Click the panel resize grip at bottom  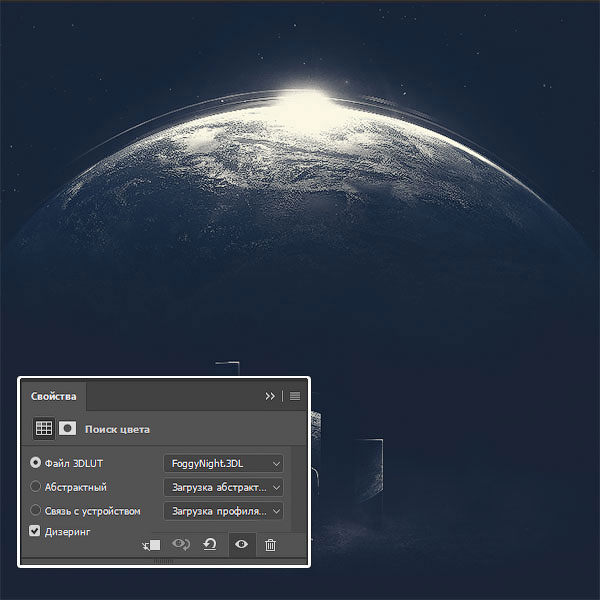[163, 561]
